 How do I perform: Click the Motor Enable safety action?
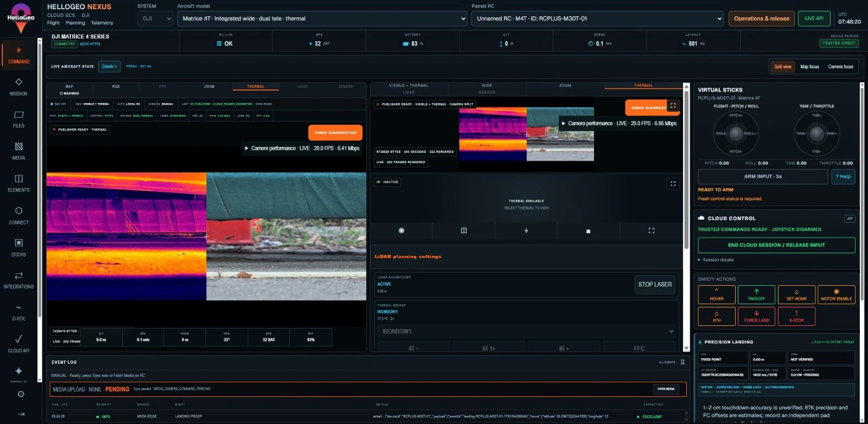coord(836,295)
